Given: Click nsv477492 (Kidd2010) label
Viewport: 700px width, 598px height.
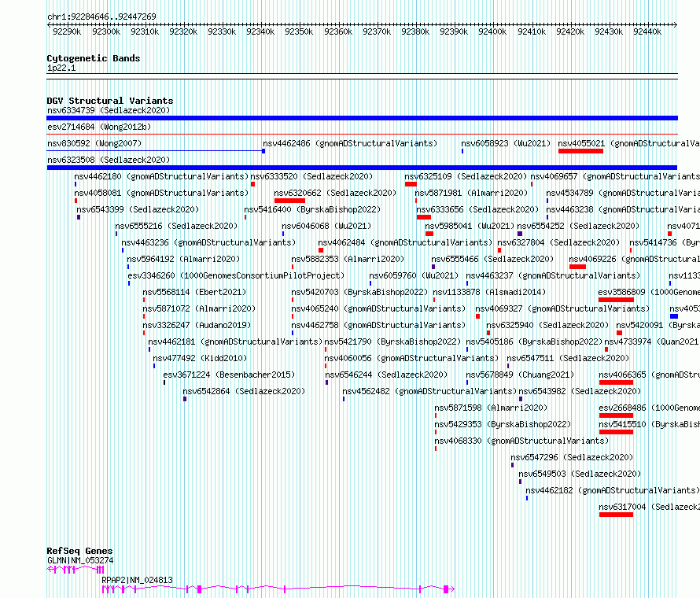Looking at the screenshot, I should pyautogui.click(x=200, y=358).
